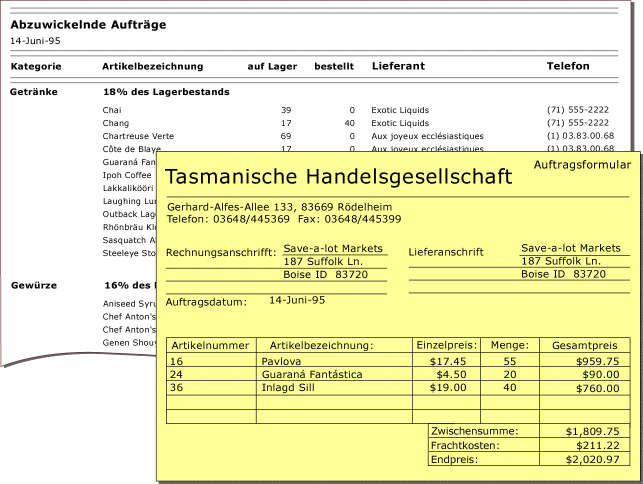Click the Auftragsformular label on the form
The image size is (643, 484).
tap(582, 165)
